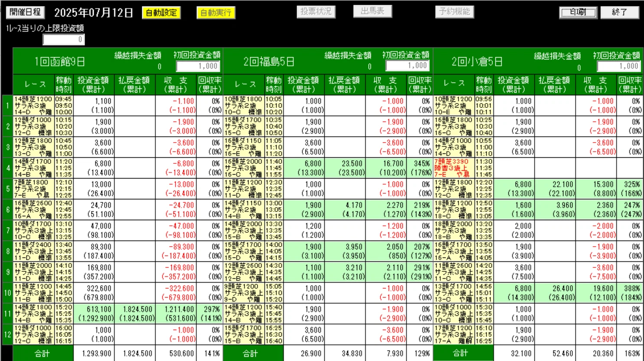Click 函館 race 11 payout cell 1,824,500
The width and height of the screenshot is (644, 361).
134,313
